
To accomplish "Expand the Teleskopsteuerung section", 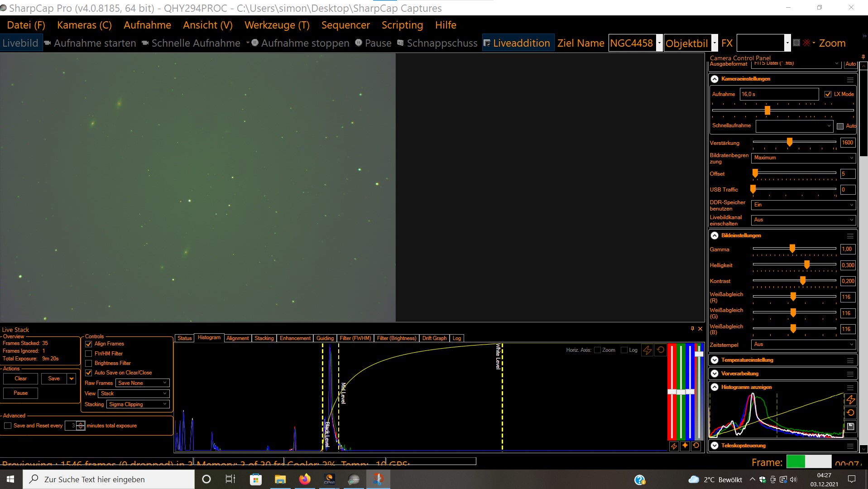I will click(715, 446).
